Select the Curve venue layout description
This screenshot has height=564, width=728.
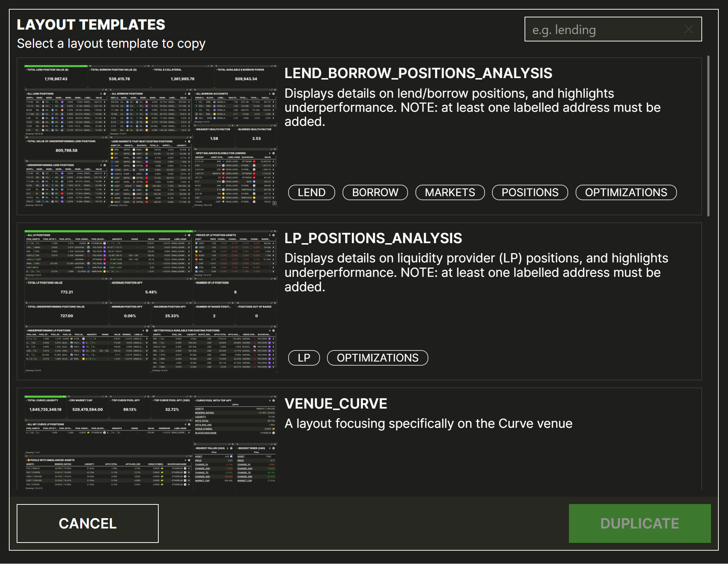[x=428, y=423]
